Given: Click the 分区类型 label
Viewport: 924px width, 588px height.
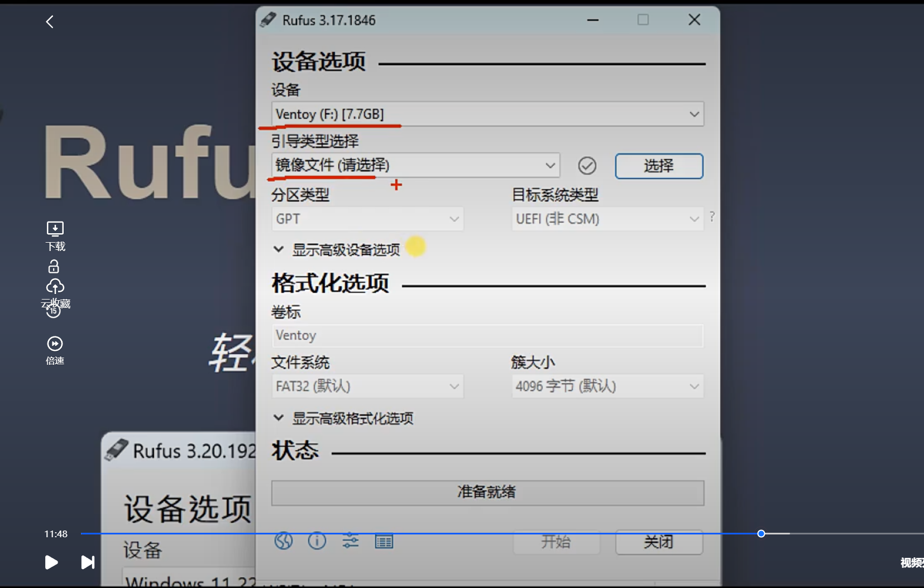Looking at the screenshot, I should 300,195.
